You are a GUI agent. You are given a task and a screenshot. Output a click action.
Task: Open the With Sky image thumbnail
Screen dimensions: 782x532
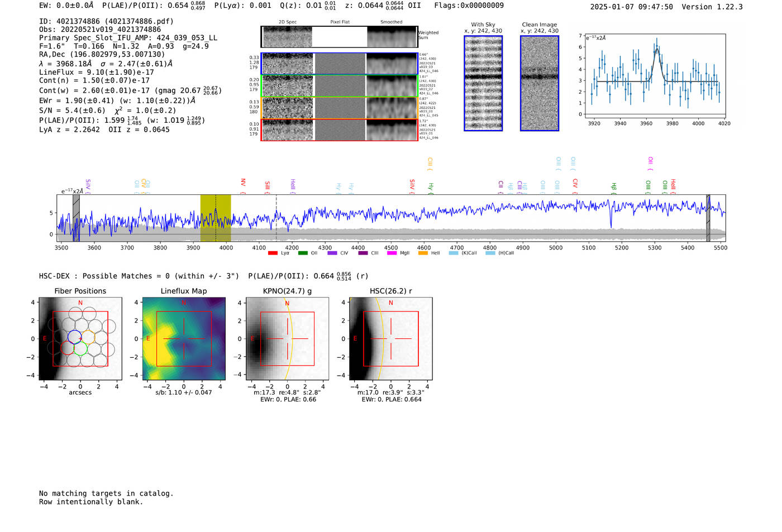coord(483,83)
